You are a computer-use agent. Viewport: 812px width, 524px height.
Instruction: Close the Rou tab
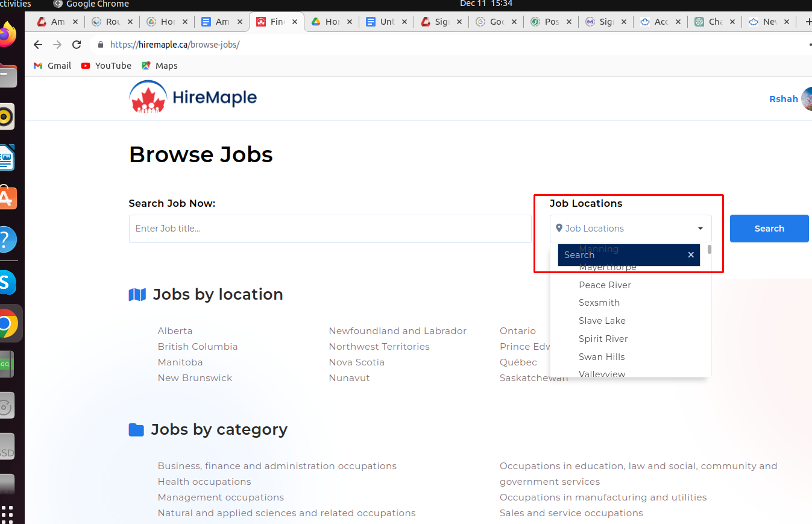131,22
